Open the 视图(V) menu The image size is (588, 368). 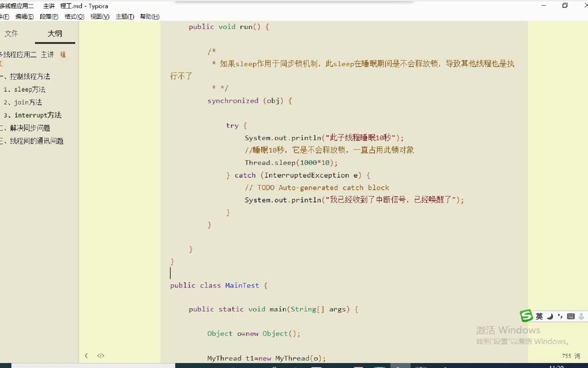[x=100, y=17]
